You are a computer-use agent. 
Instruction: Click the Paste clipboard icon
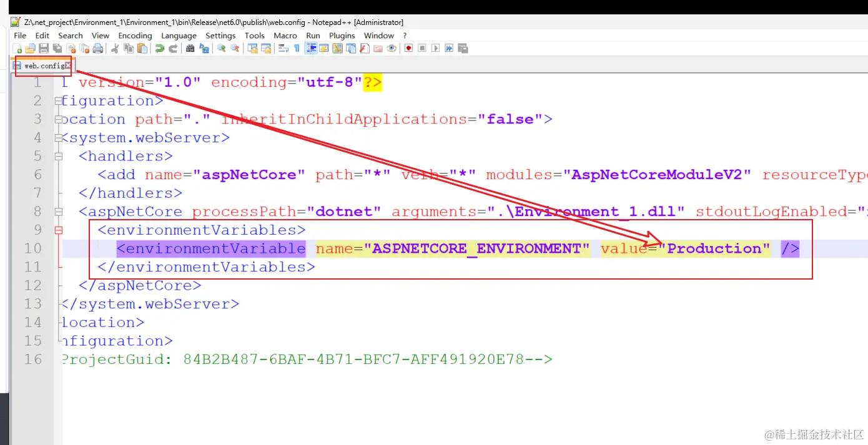tap(142, 48)
